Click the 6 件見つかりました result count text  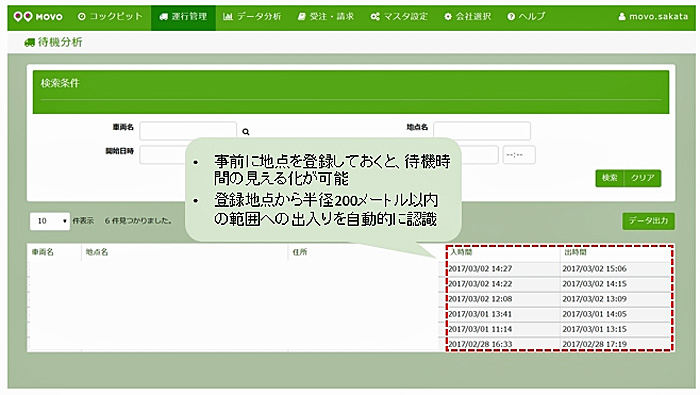pyautogui.click(x=138, y=221)
